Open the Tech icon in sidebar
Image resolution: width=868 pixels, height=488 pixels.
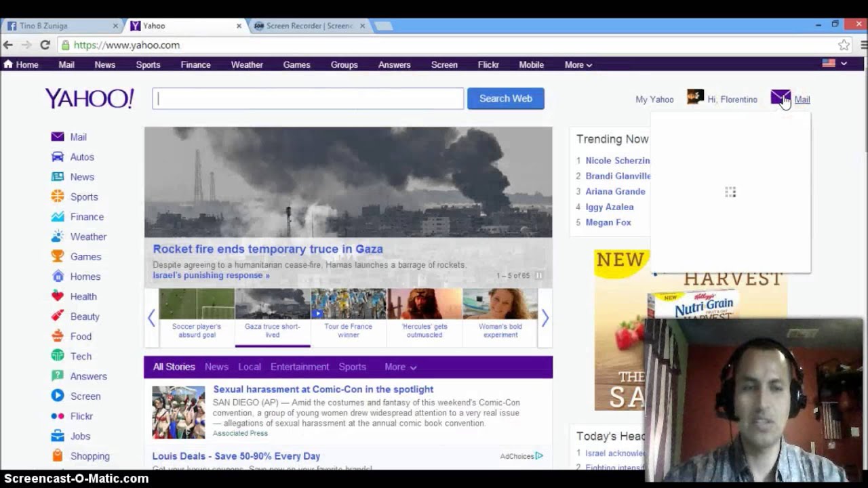pyautogui.click(x=58, y=356)
